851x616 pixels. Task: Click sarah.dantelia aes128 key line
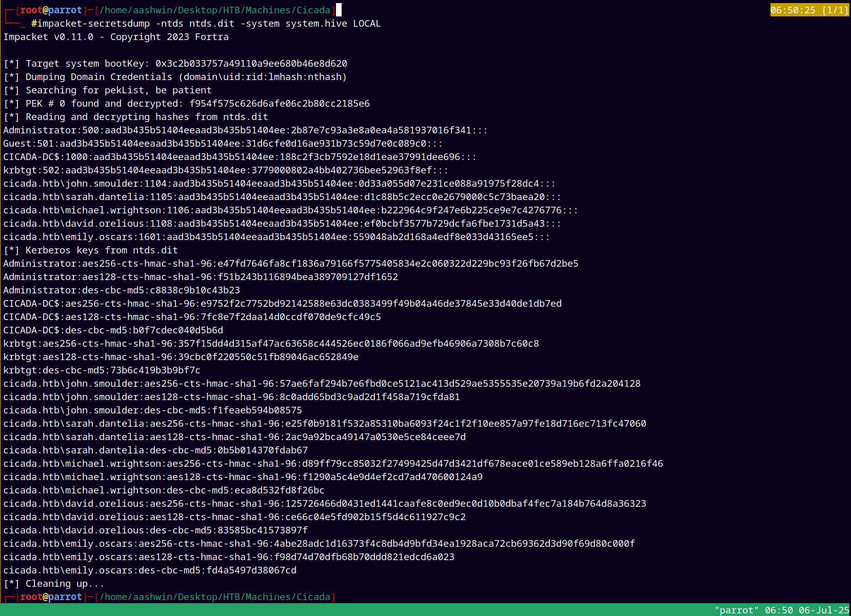tap(234, 437)
